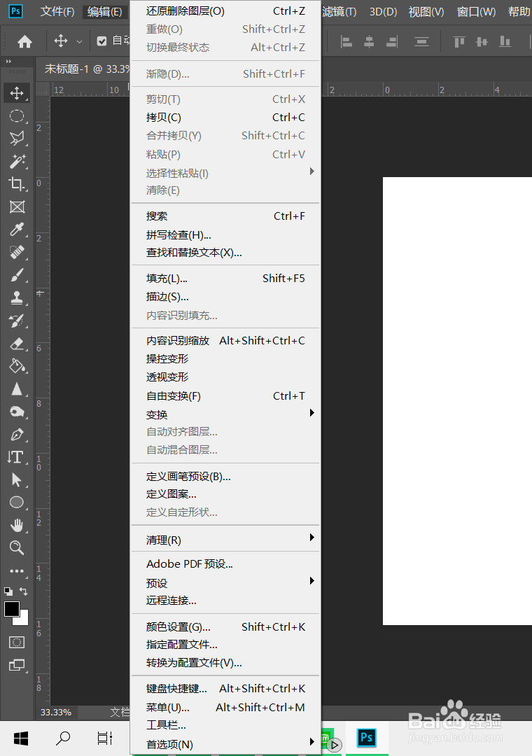
Task: Click distribute vertically icon
Action: pyautogui.click(x=421, y=42)
